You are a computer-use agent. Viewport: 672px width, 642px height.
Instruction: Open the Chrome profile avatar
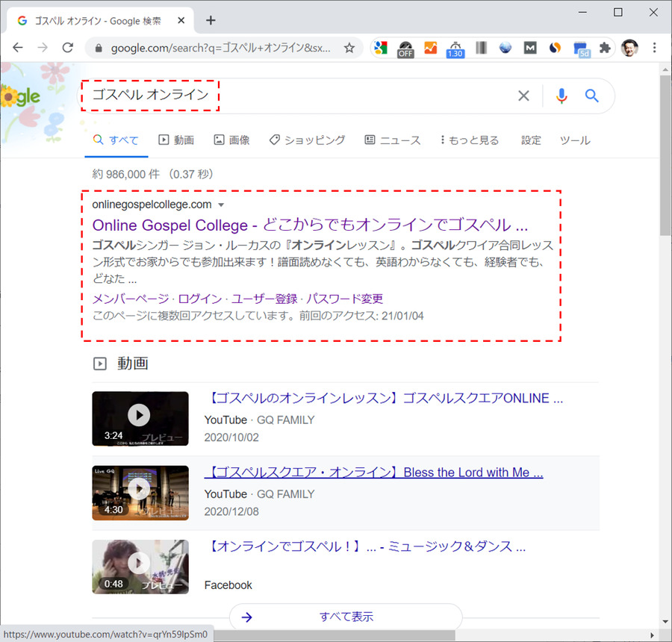pos(629,48)
